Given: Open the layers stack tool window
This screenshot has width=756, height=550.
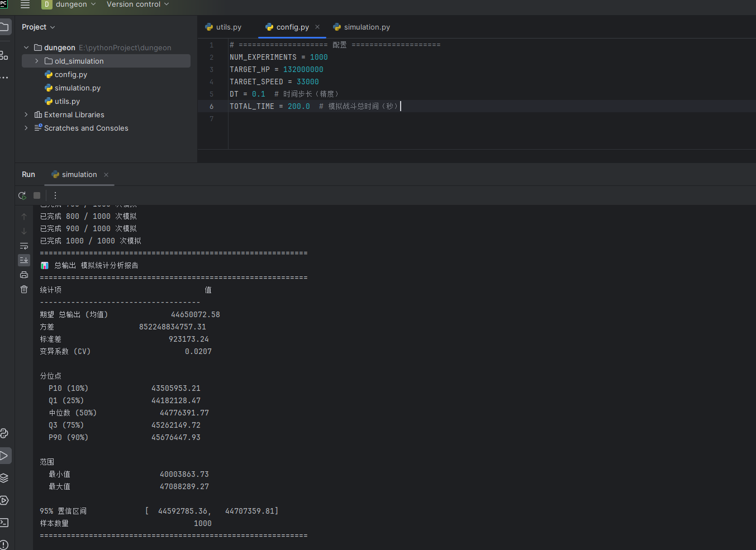Looking at the screenshot, I should pyautogui.click(x=4, y=478).
